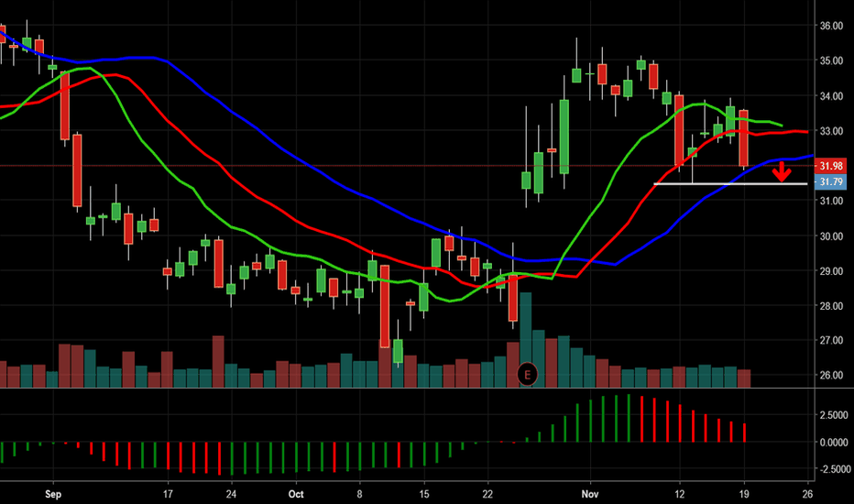Click the 12 date label on time axis
This screenshot has height=504, width=854.
(x=679, y=494)
